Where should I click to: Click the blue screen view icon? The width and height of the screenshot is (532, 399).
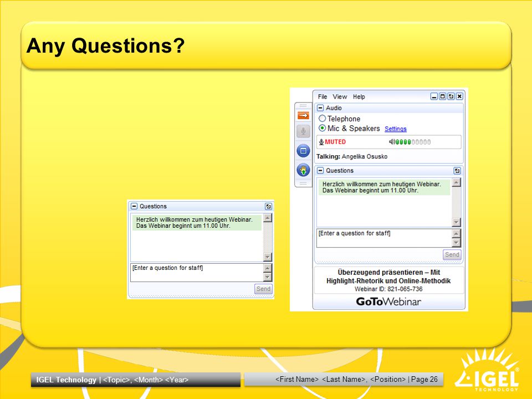tap(303, 151)
